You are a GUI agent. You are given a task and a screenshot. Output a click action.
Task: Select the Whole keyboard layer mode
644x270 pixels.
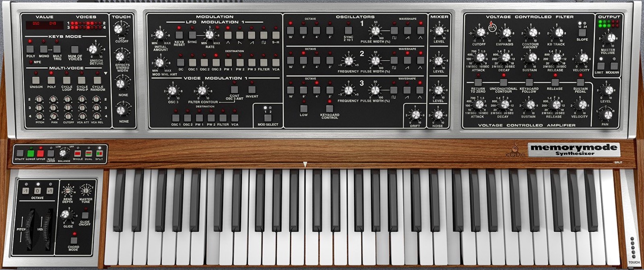click(x=78, y=153)
